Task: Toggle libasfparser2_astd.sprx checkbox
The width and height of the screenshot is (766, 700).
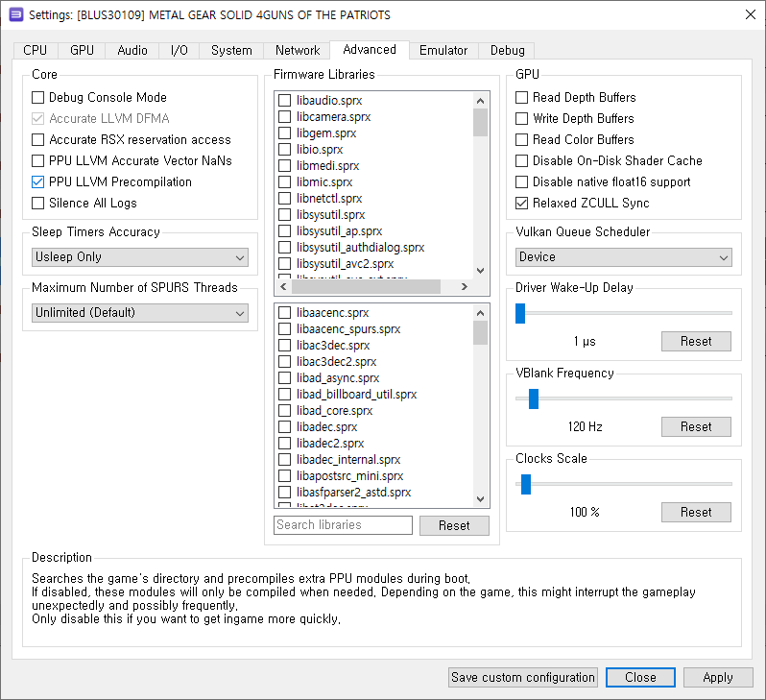Action: tap(284, 493)
